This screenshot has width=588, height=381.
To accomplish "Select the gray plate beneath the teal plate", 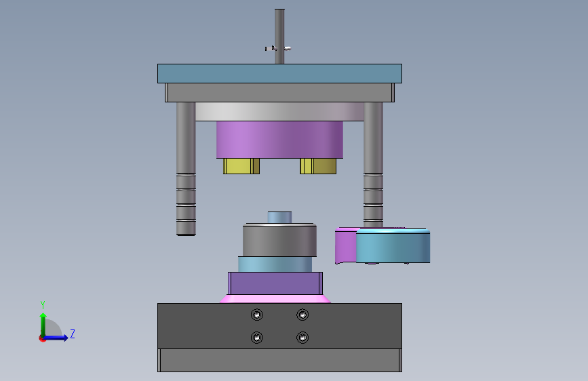I will pyautogui.click(x=279, y=93).
